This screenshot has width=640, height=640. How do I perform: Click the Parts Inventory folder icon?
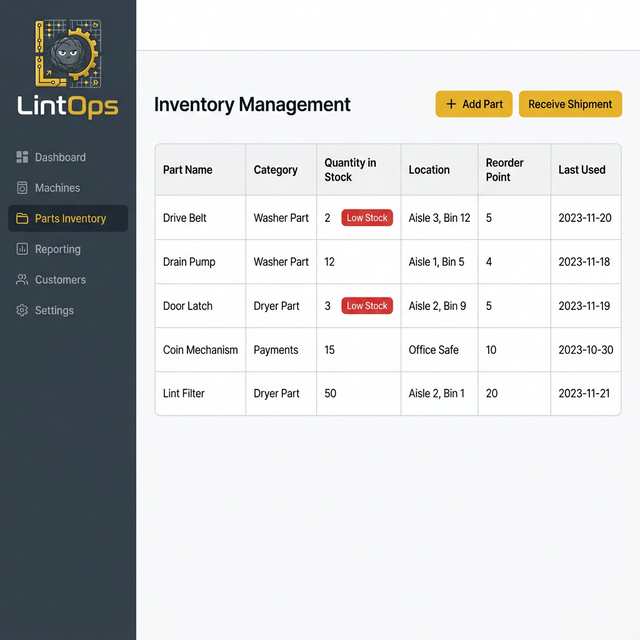coord(22,218)
